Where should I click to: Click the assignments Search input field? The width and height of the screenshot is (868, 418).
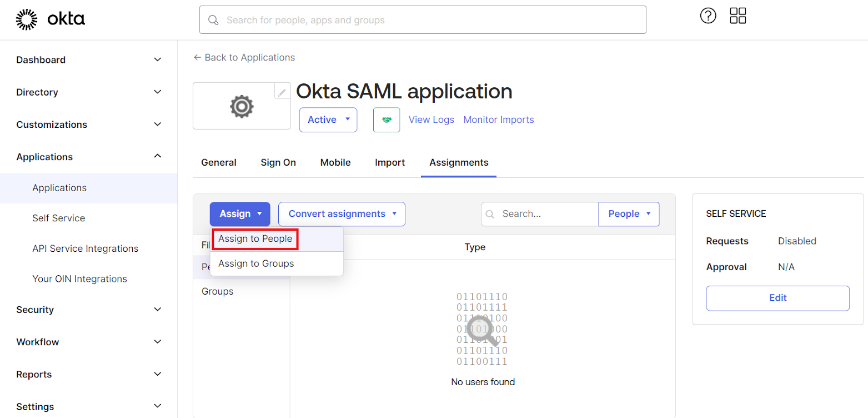tap(546, 214)
